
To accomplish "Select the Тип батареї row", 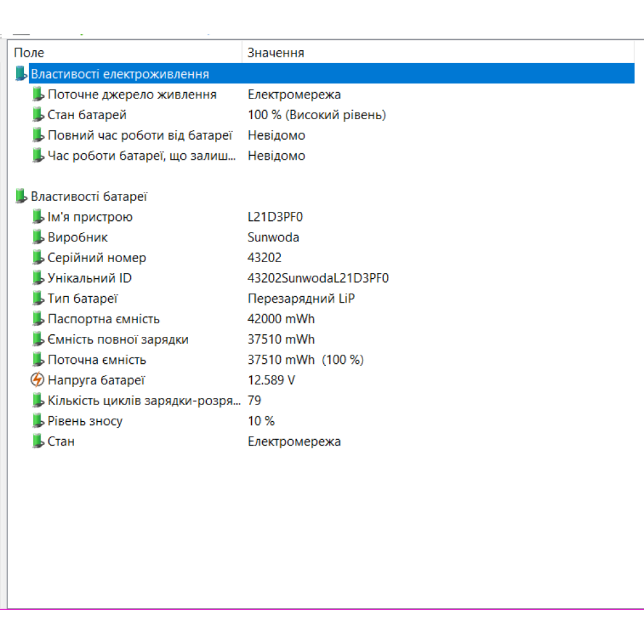I will pos(82,299).
